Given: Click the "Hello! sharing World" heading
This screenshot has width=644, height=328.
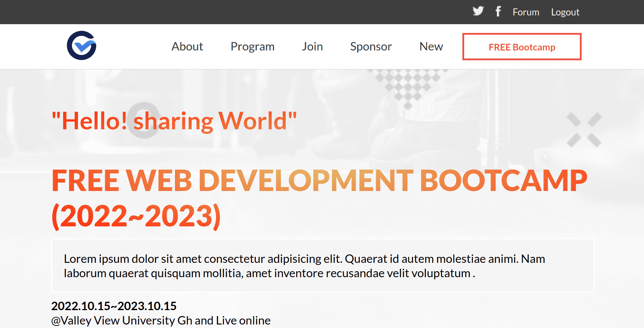Looking at the screenshot, I should pos(174,121).
